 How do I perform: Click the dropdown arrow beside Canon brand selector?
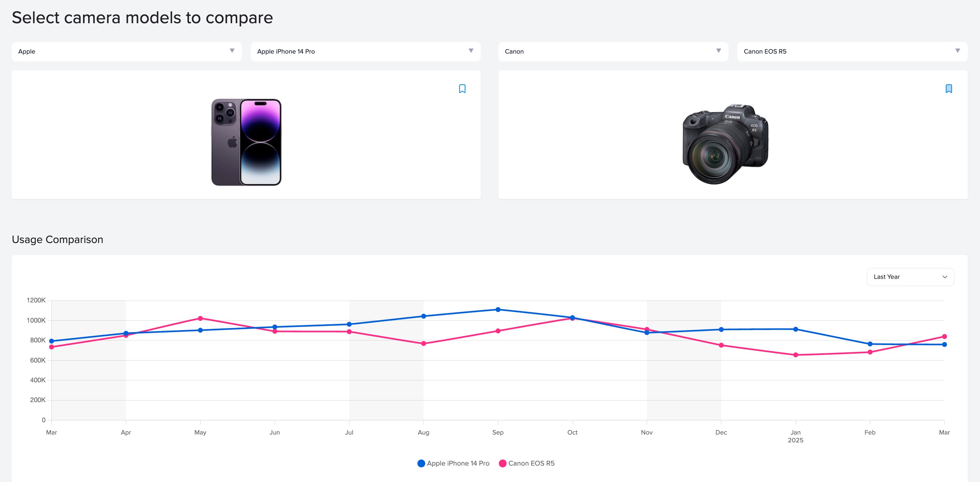point(718,51)
